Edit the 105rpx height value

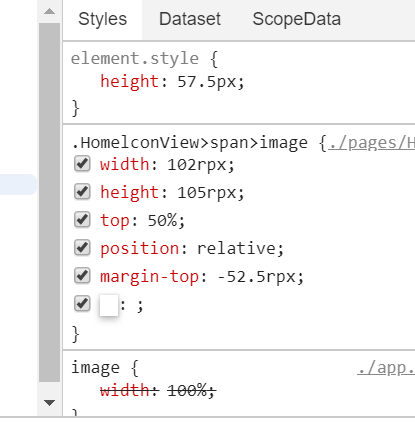coord(207,192)
